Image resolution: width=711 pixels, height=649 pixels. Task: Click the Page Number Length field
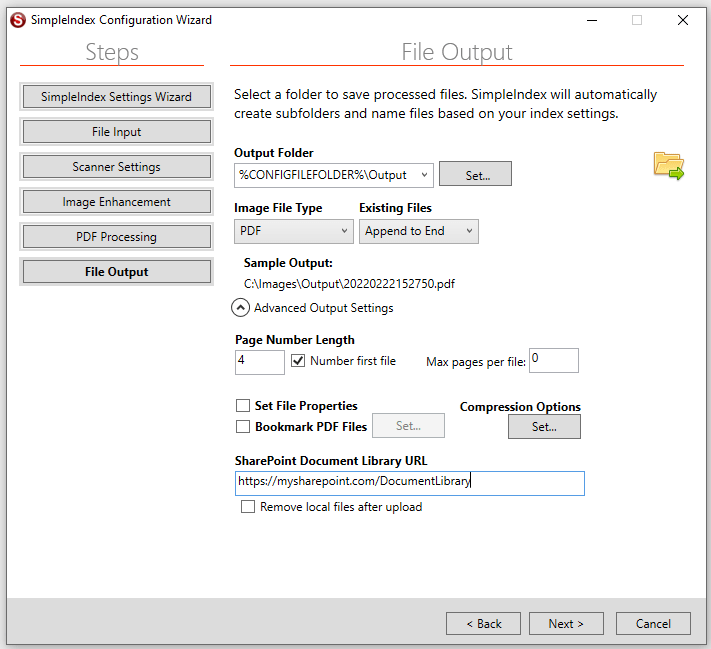pyautogui.click(x=260, y=362)
